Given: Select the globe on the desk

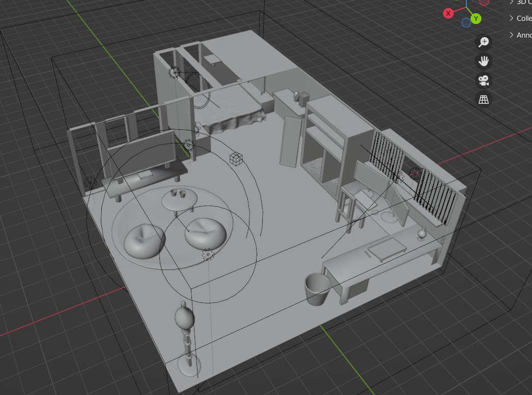Looking at the screenshot, I should click(422, 234).
